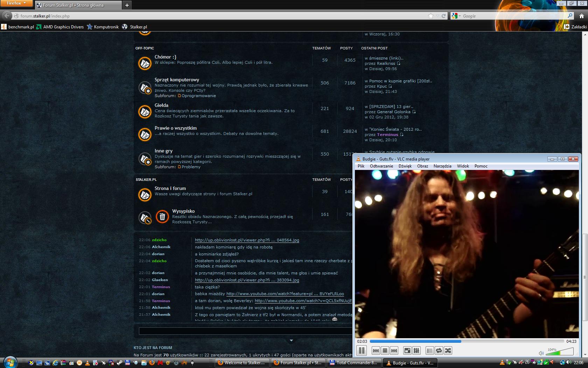The height and width of the screenshot is (368, 588).
Task: Open the Odtwarzanie menu in VLC
Action: [381, 166]
